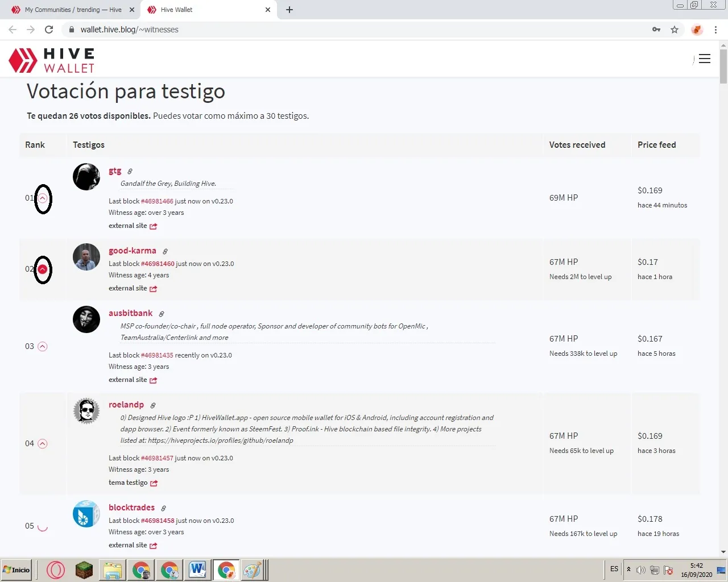Screen dimensions: 728x582
Task: Toggle upvote for witness ausbitbank
Action: point(43,347)
